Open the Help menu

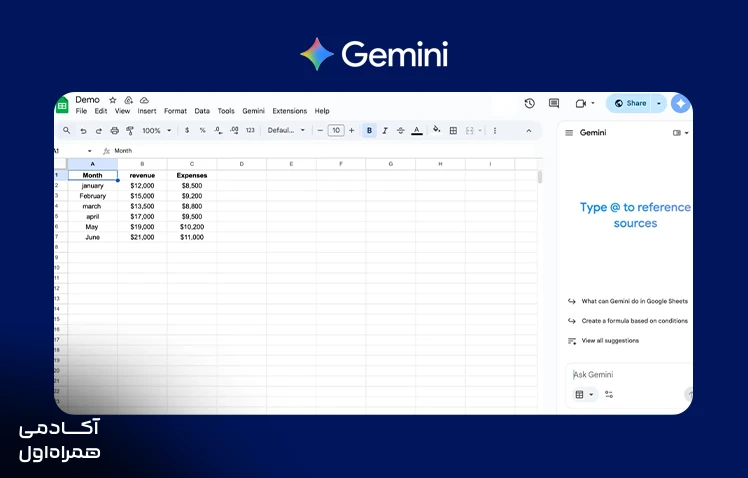click(322, 111)
